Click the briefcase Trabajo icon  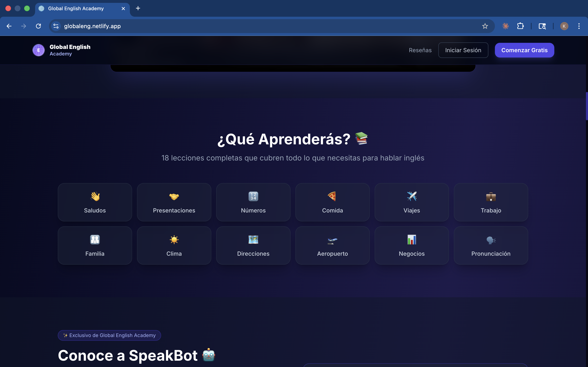[x=491, y=196]
